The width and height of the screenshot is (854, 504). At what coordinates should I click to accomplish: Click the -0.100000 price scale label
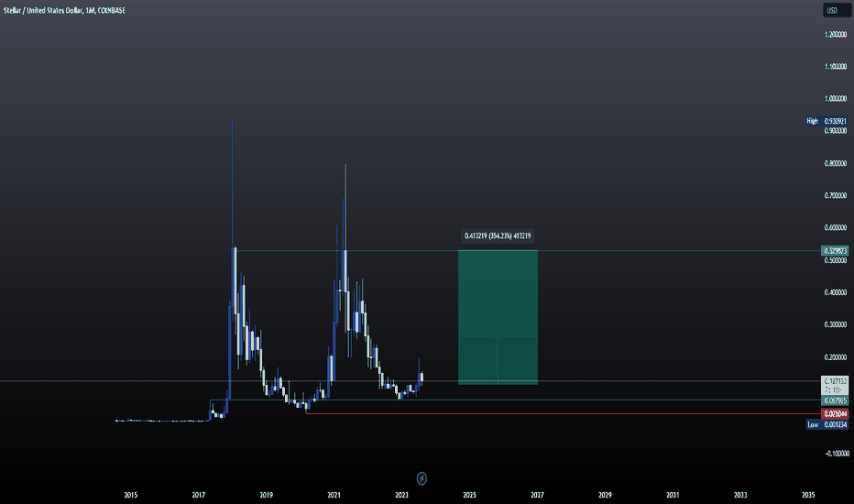837,454
